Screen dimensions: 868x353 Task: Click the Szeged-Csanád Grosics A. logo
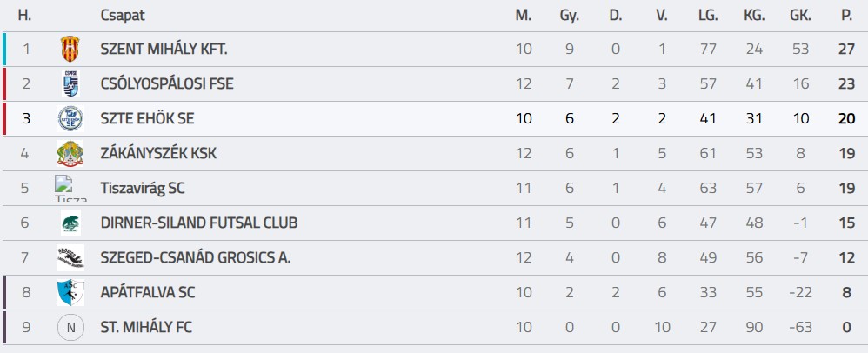click(70, 258)
